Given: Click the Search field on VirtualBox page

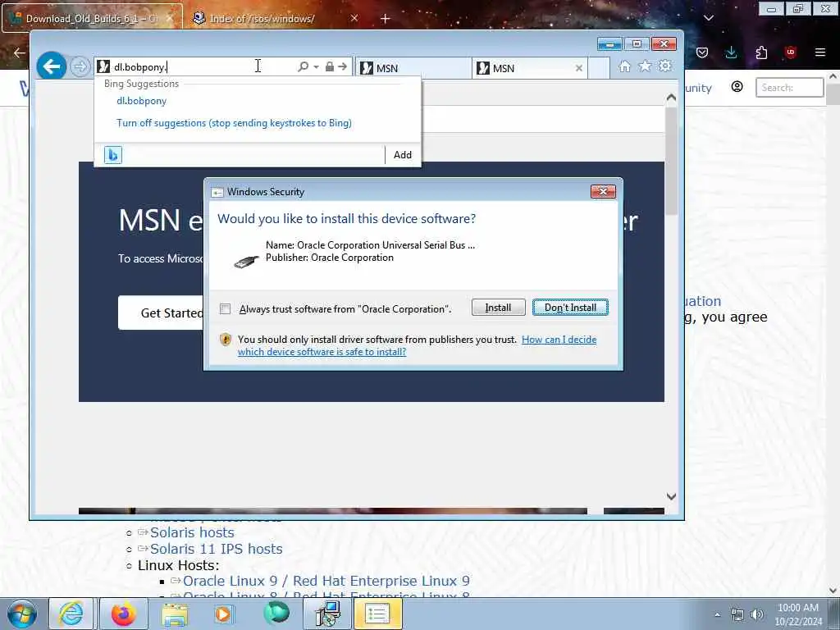Looking at the screenshot, I should point(790,87).
